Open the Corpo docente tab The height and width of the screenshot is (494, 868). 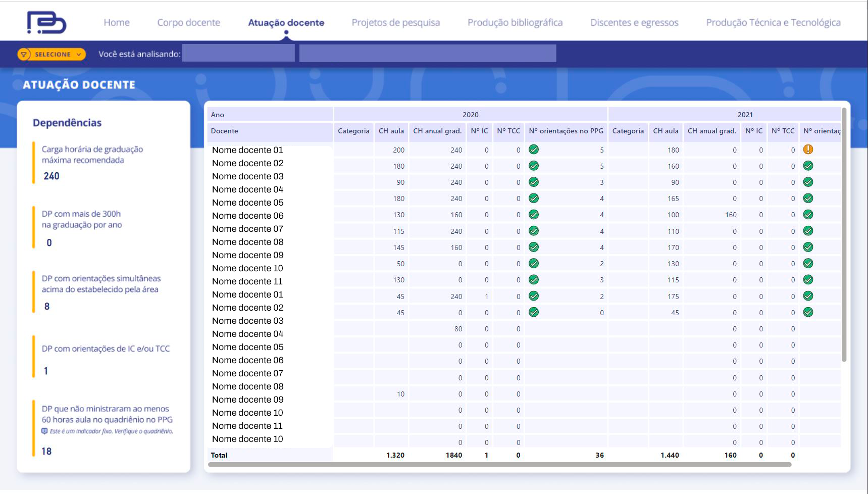point(188,22)
